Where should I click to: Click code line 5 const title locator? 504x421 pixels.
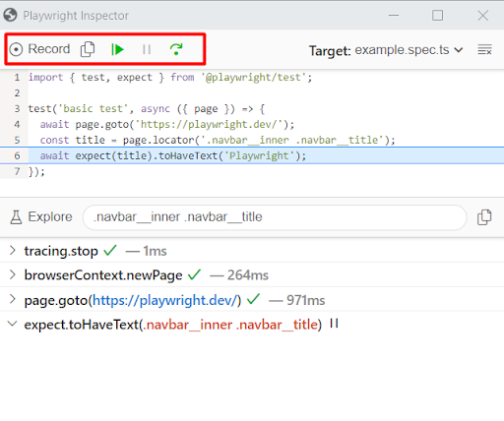tap(218, 141)
